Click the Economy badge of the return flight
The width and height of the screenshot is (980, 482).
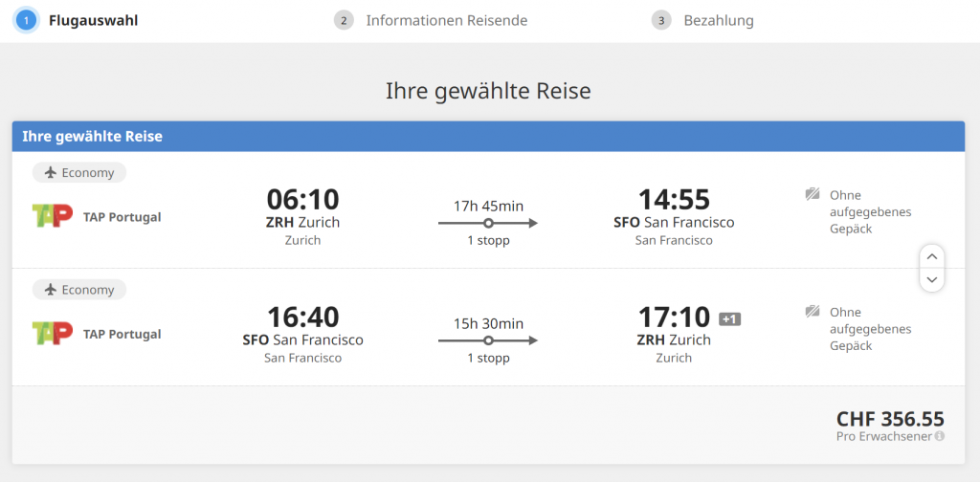(x=79, y=290)
